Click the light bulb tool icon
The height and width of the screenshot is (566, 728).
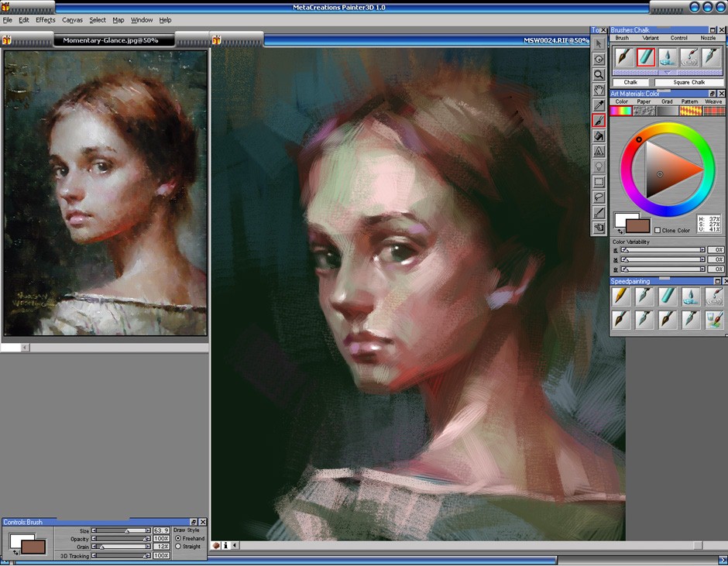tap(599, 166)
